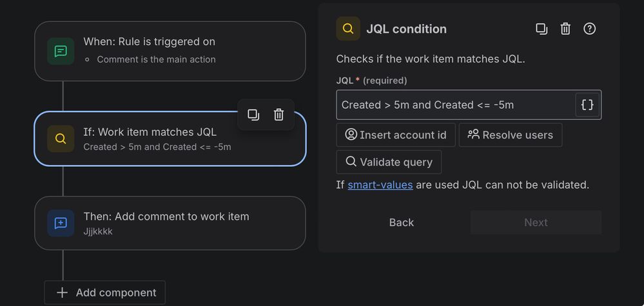The height and width of the screenshot is (306, 644).
Task: Duplicate the JQL condition from floating toolbar
Action: (253, 115)
